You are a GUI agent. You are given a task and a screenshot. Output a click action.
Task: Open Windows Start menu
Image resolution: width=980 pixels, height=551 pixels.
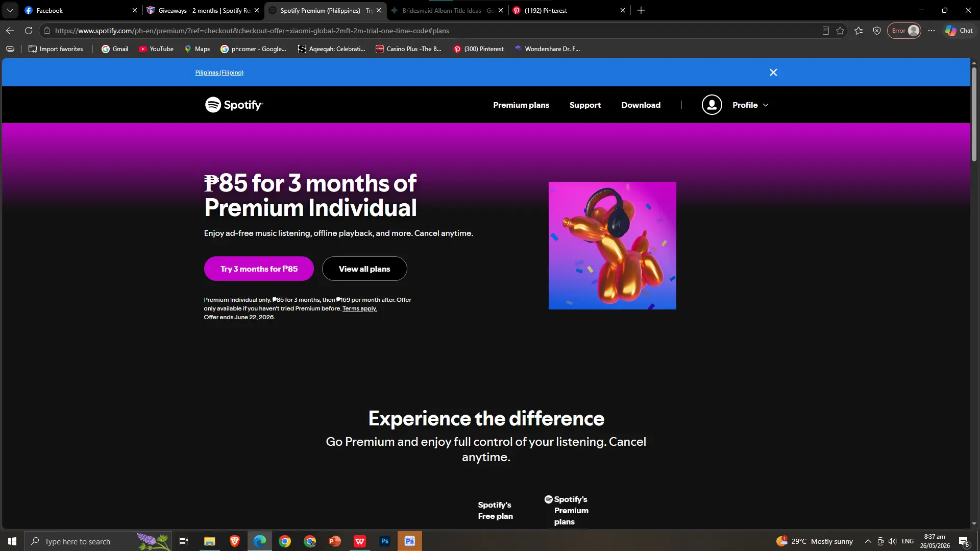pos(12,541)
